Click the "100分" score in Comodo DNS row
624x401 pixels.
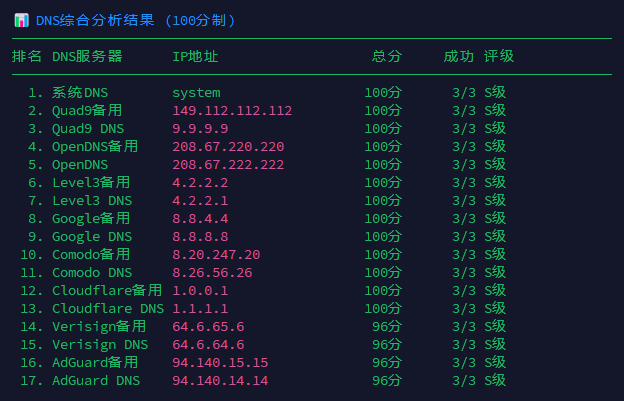click(x=383, y=273)
